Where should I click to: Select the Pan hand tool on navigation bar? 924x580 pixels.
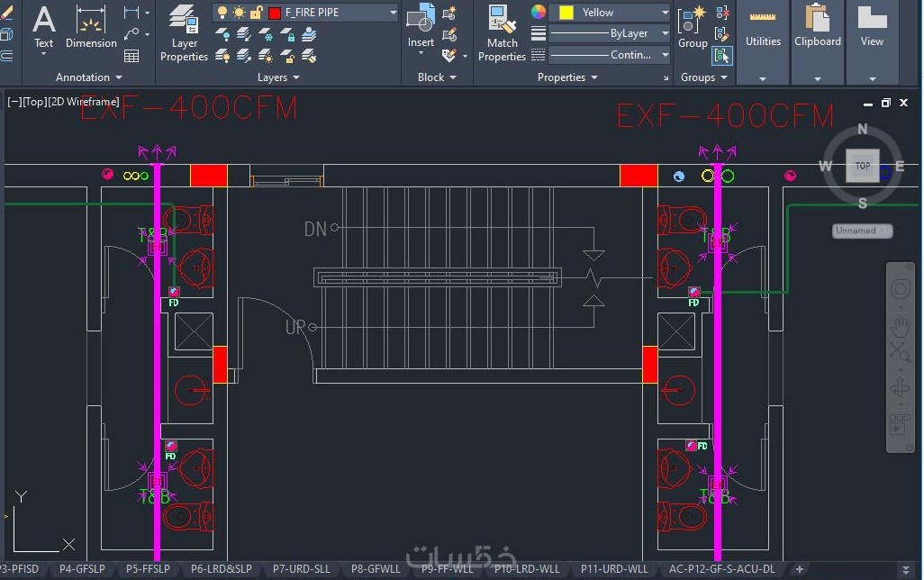coord(900,325)
